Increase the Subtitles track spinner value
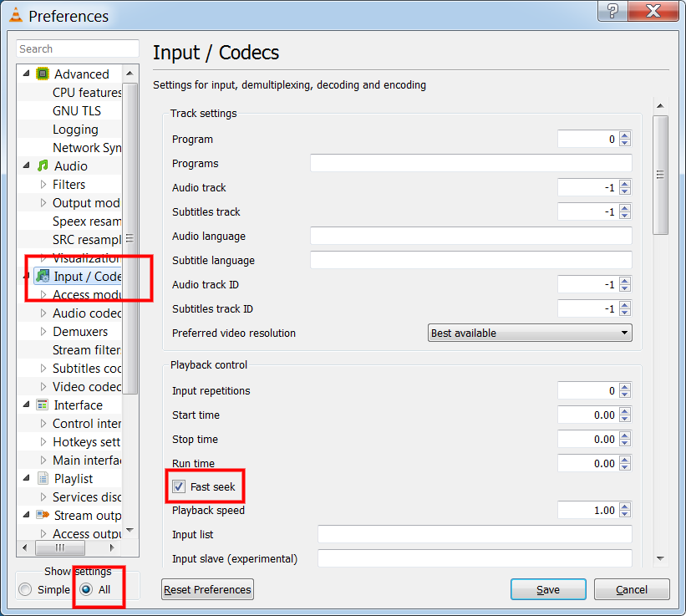686x616 pixels. point(625,208)
